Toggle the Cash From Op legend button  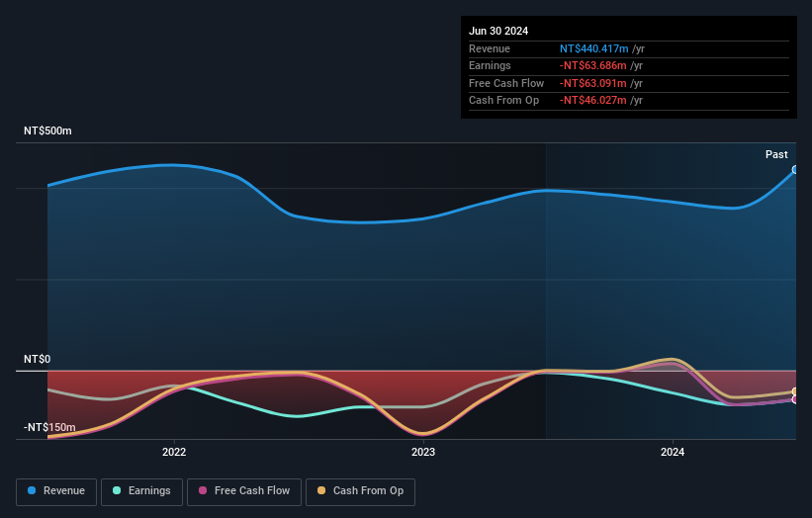(x=360, y=491)
